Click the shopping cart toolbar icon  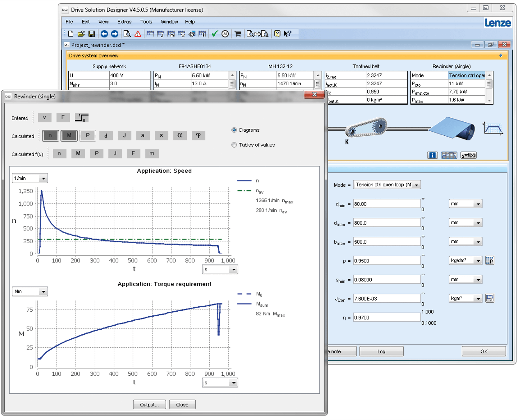[238, 34]
